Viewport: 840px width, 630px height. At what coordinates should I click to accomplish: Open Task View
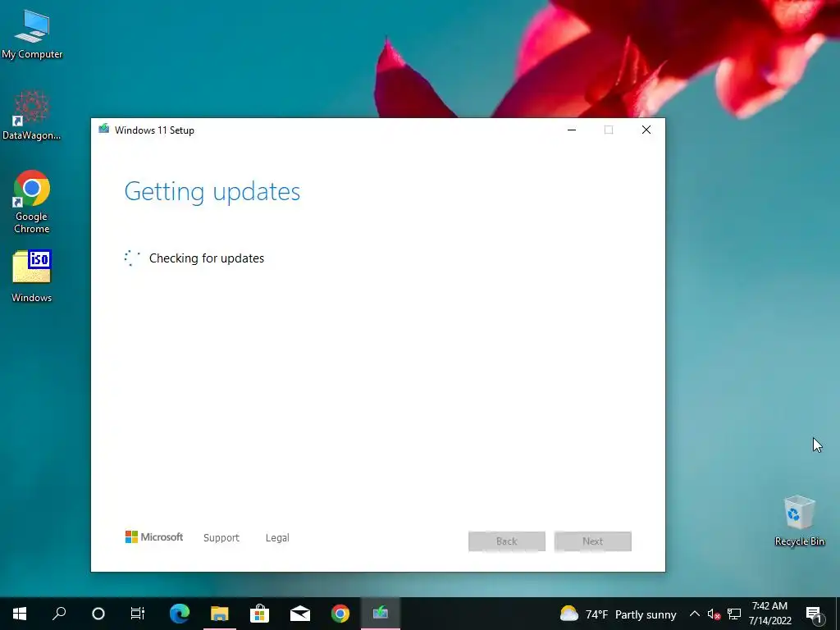click(x=138, y=614)
